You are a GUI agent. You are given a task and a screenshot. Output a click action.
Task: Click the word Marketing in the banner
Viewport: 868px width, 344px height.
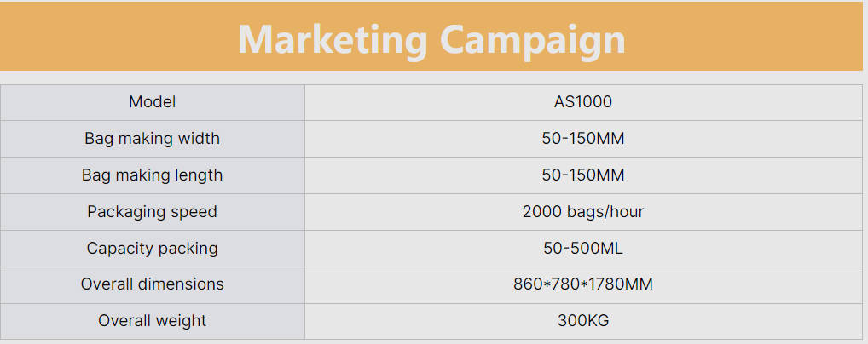(332, 39)
